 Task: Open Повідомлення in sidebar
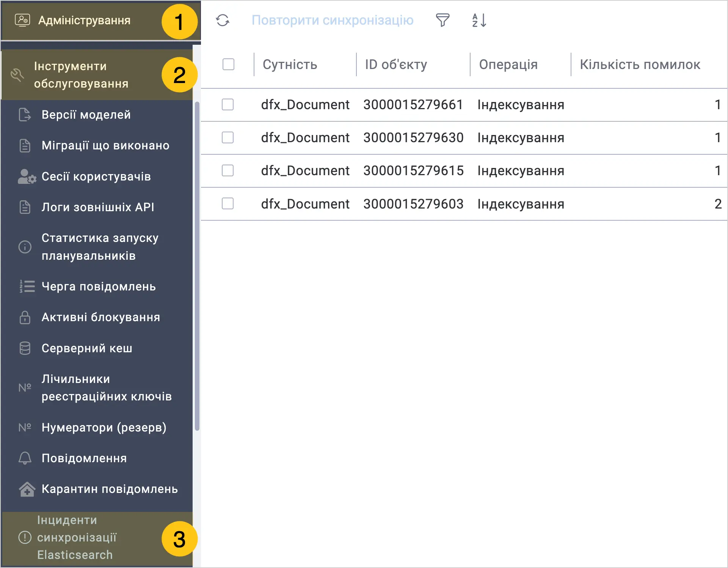click(97, 458)
